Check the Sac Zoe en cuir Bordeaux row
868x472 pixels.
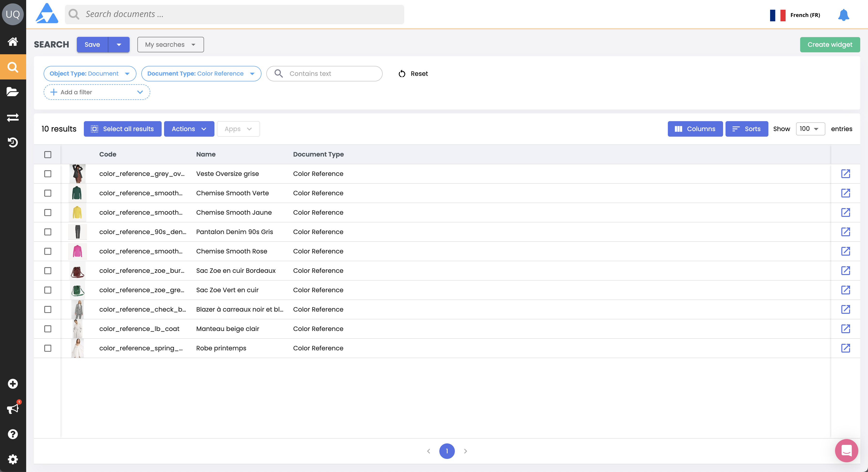coord(48,271)
